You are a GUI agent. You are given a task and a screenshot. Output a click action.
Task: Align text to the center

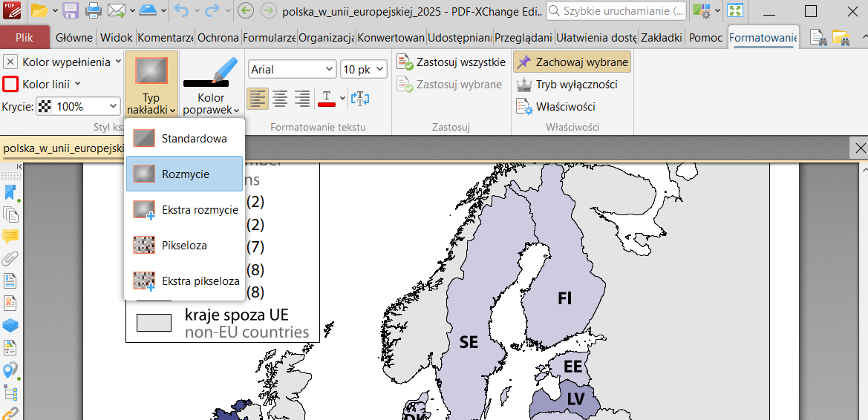(280, 98)
